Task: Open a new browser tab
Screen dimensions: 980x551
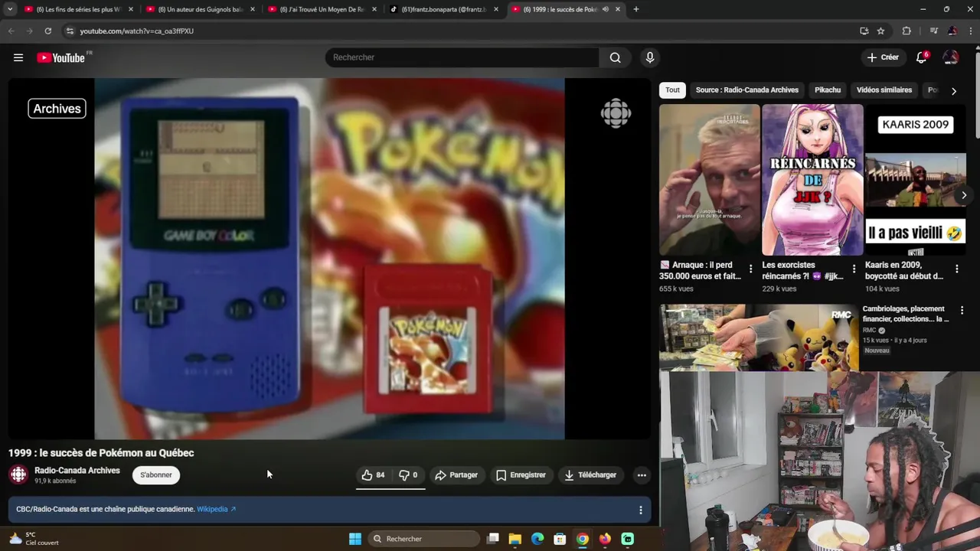Action: 636,9
